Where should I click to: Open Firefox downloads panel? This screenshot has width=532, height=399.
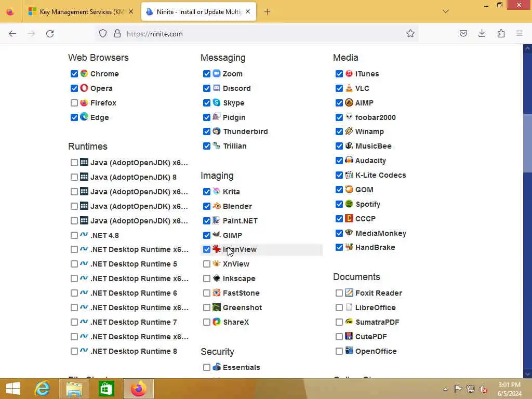tap(482, 33)
